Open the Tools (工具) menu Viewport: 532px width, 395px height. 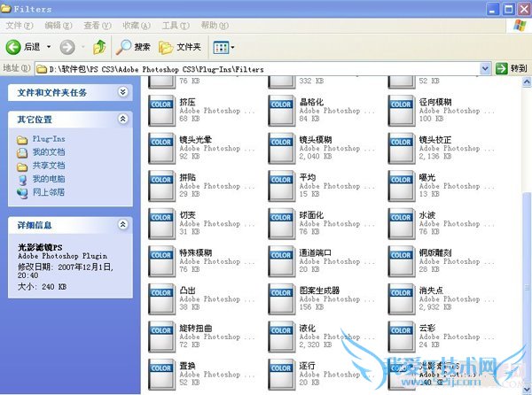tap(176, 26)
